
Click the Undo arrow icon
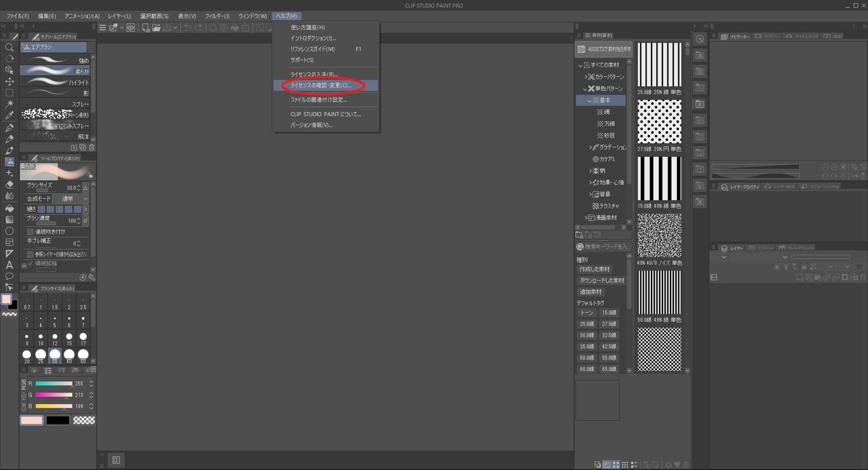click(x=188, y=27)
